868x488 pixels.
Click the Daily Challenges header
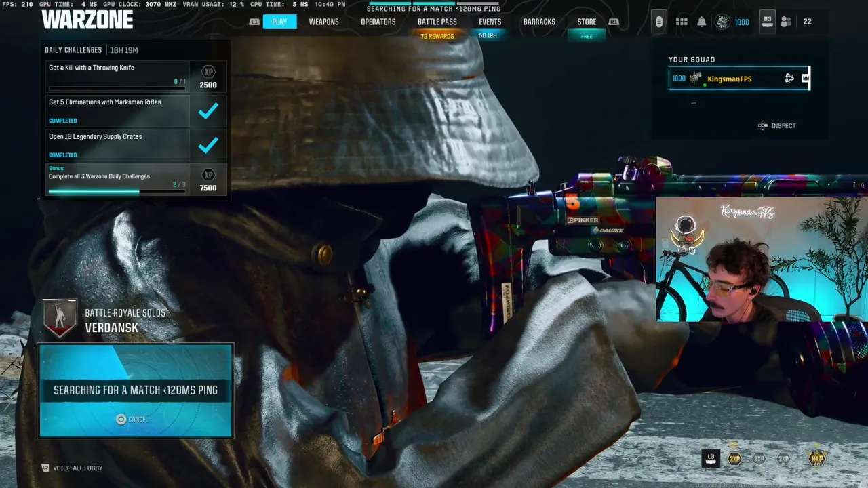pos(73,50)
